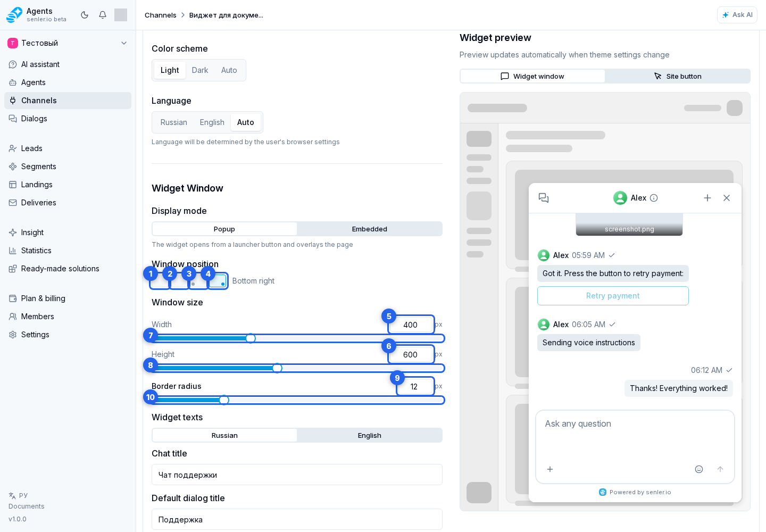The width and height of the screenshot is (766, 532).
Task: Select Auto color scheme
Action: point(229,70)
